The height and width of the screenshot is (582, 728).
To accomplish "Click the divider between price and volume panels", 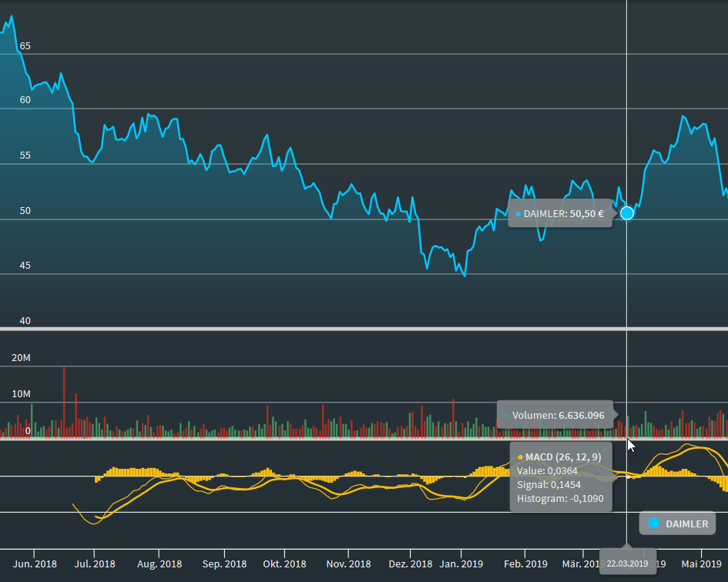I will pyautogui.click(x=364, y=329).
